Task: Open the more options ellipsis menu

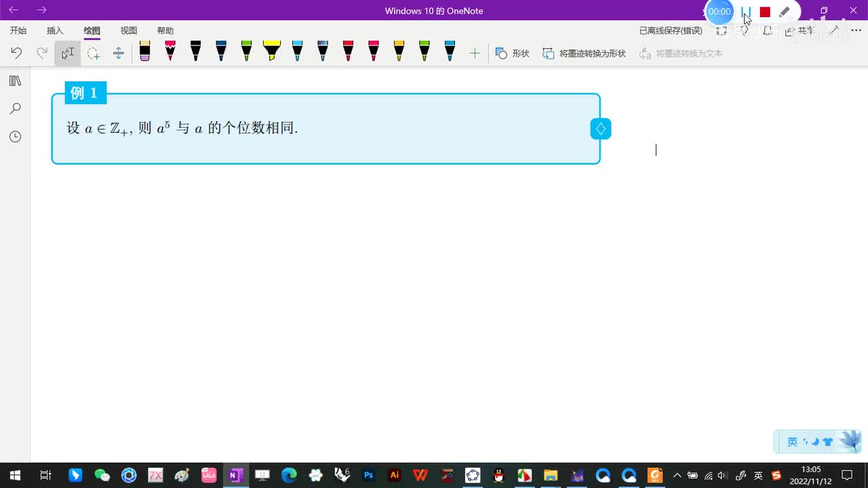Action: [856, 30]
